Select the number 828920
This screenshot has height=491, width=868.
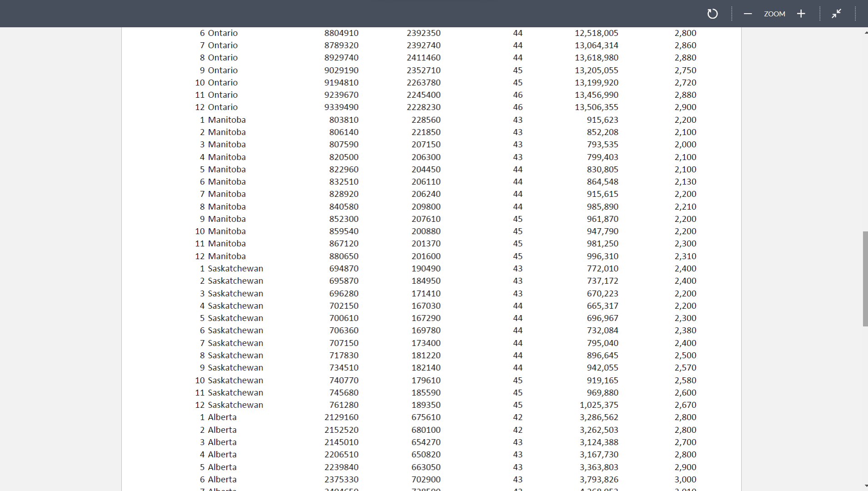coord(344,194)
